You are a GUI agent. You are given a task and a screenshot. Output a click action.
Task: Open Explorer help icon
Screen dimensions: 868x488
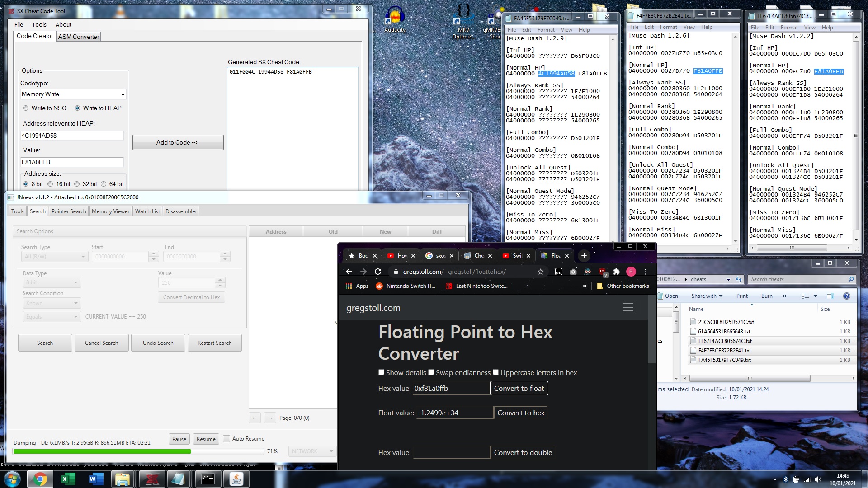[847, 296]
